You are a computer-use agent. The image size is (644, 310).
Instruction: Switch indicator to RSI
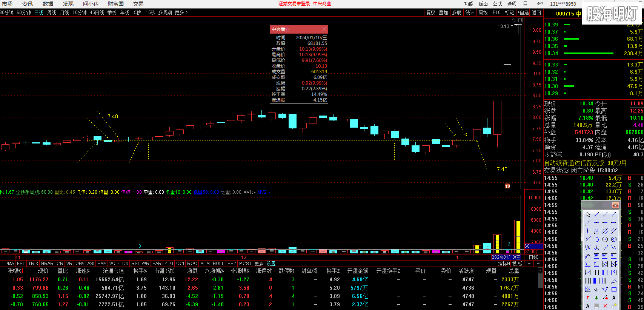click(x=135, y=264)
